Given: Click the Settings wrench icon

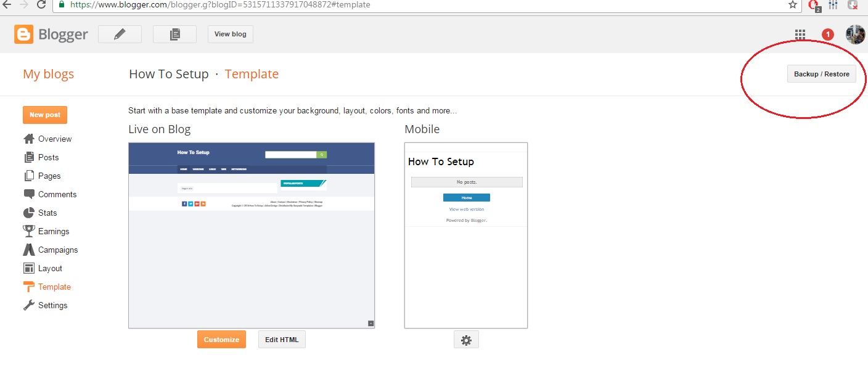Looking at the screenshot, I should coord(29,305).
